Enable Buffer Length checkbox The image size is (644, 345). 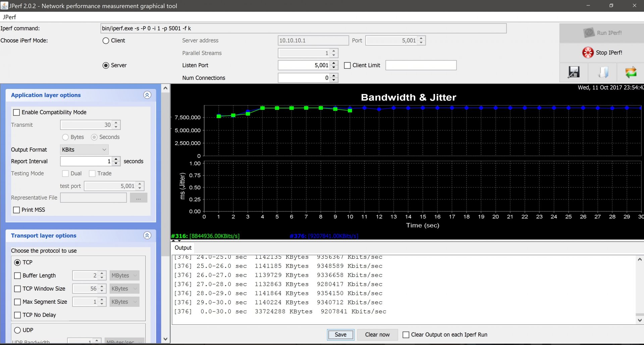click(x=17, y=276)
